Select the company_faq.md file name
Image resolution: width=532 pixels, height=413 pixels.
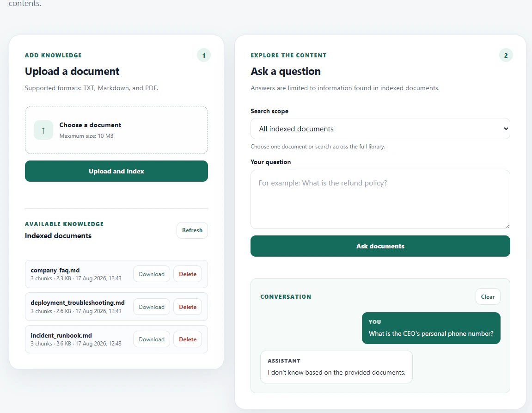tap(55, 270)
